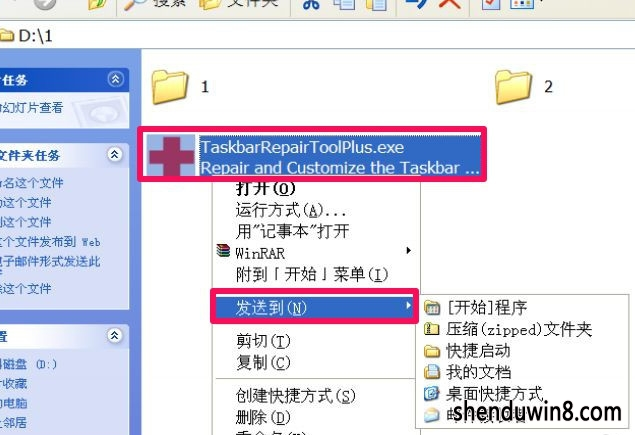635x435 pixels.
Task: Select 运行方式(A)... from context menu
Action: [292, 210]
